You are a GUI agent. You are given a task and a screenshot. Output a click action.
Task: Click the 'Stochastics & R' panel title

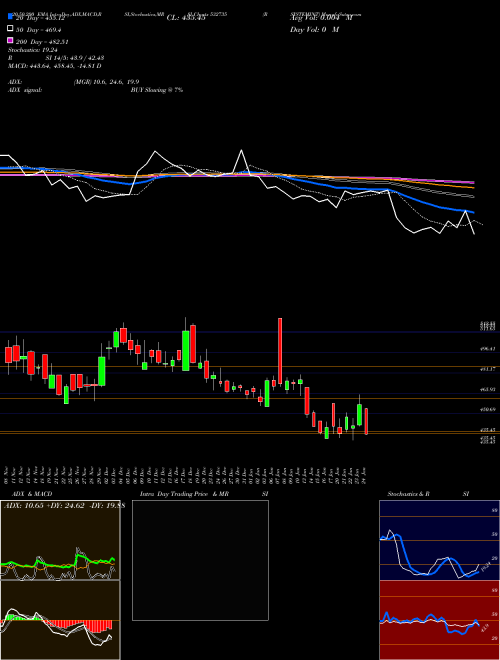(x=408, y=494)
